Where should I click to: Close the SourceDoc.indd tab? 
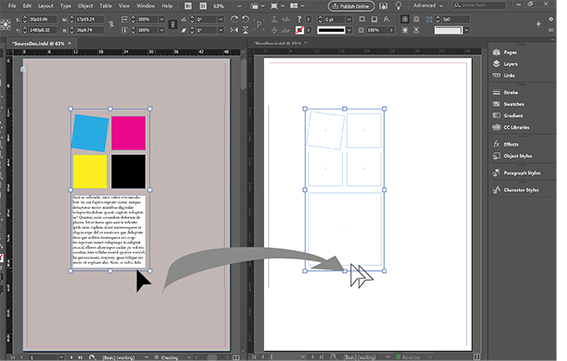tap(70, 43)
